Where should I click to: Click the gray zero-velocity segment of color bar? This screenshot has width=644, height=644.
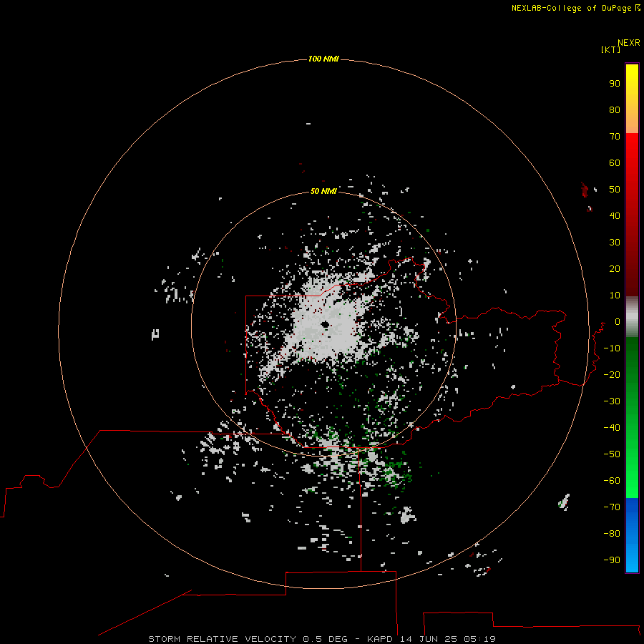click(632, 317)
